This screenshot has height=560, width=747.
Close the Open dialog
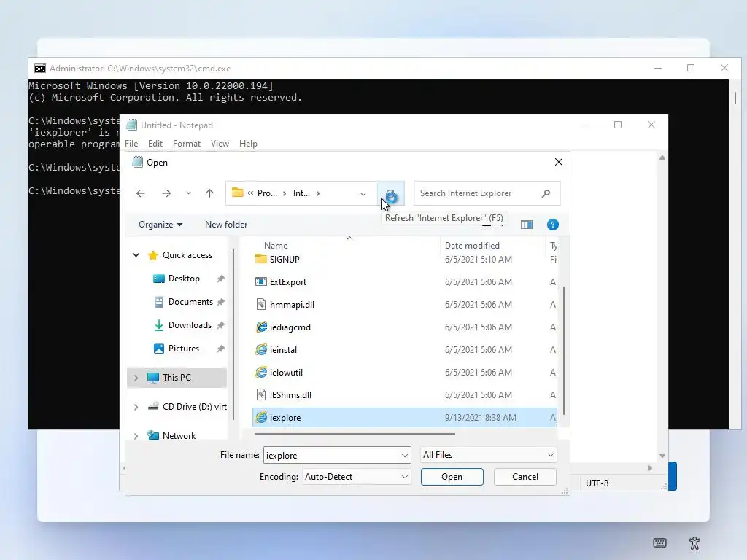[559, 163]
